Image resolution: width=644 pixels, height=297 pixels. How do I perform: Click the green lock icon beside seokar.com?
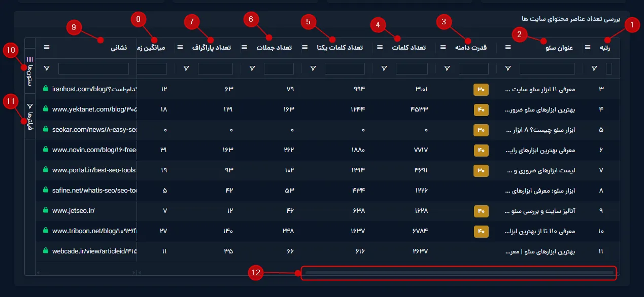46,129
